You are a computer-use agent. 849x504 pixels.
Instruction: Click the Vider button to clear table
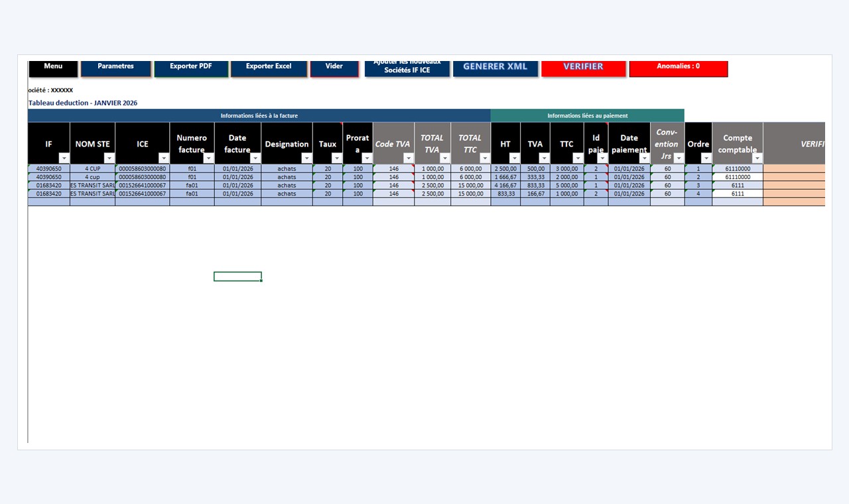334,68
